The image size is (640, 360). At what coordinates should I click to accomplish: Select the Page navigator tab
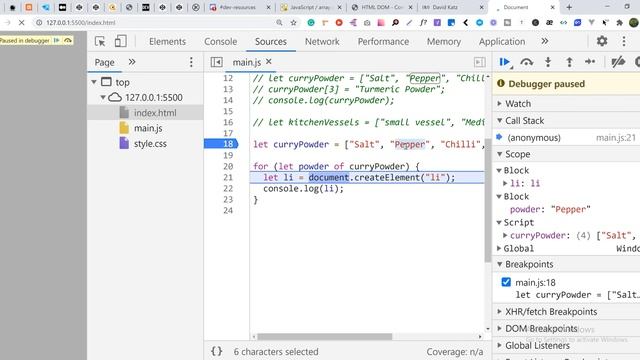coord(104,62)
